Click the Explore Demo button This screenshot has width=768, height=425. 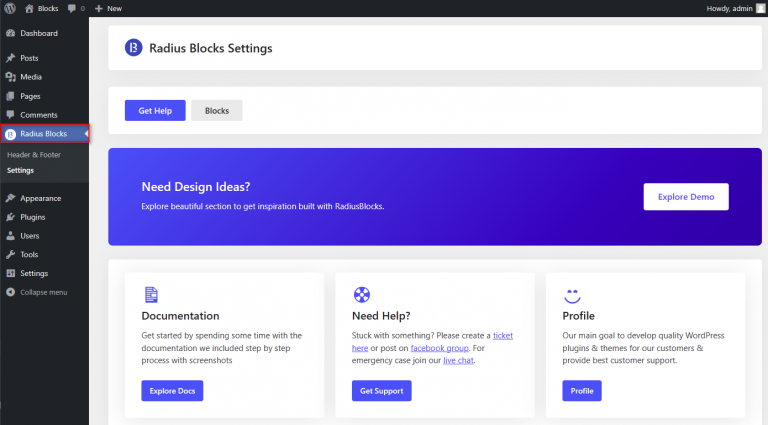[x=686, y=197]
